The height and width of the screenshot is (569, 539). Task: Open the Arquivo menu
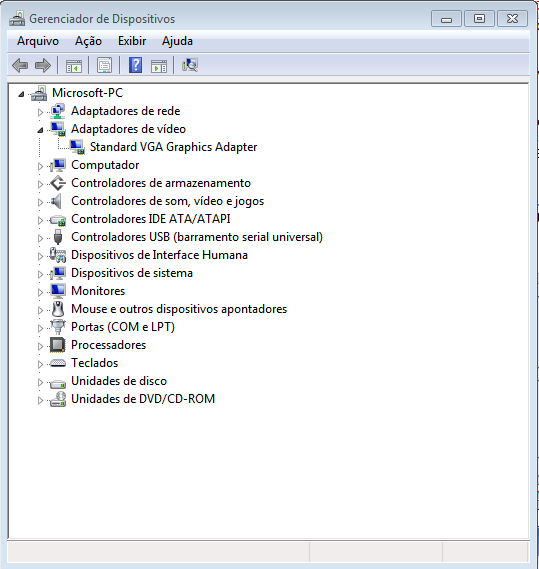coord(38,41)
